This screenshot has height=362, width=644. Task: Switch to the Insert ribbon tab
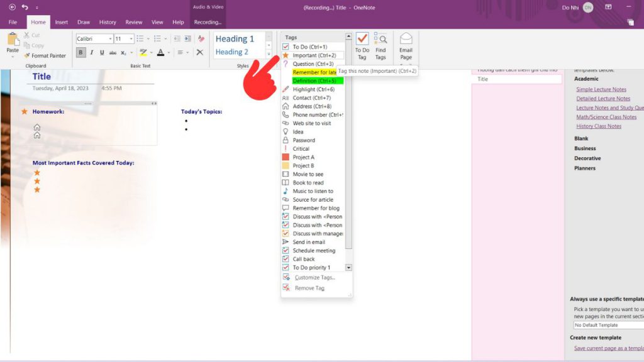click(x=62, y=22)
